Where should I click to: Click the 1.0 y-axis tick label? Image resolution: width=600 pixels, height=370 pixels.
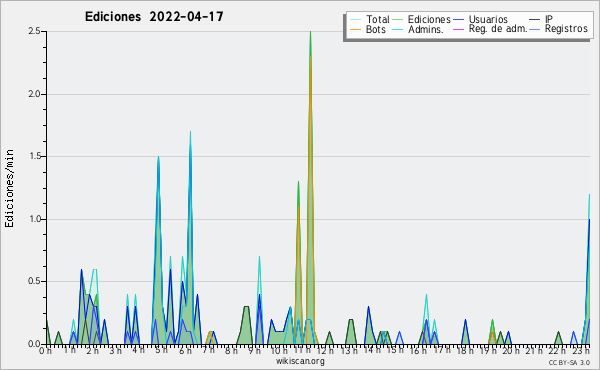(x=34, y=219)
